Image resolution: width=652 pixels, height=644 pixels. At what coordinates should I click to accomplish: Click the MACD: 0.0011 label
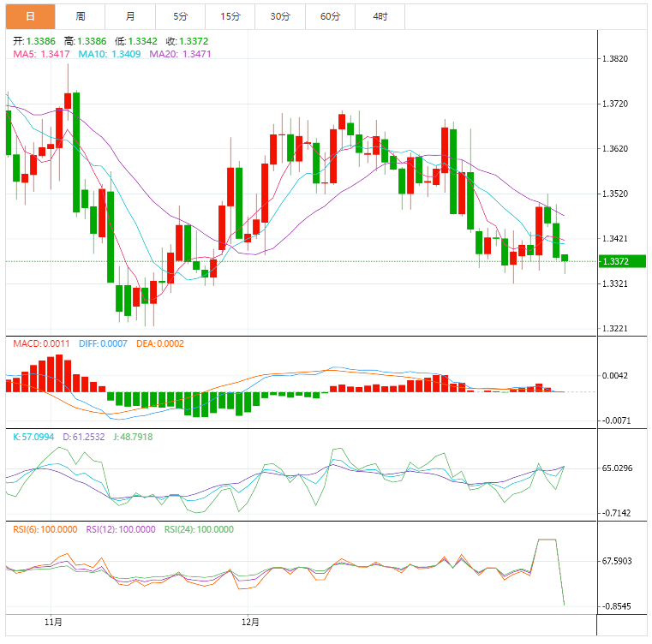(41, 343)
